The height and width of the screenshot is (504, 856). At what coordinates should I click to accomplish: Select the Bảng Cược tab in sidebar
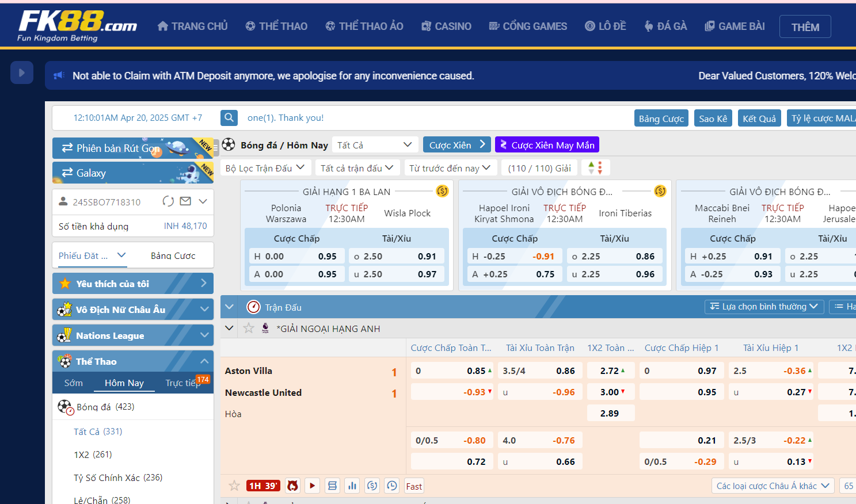(173, 255)
